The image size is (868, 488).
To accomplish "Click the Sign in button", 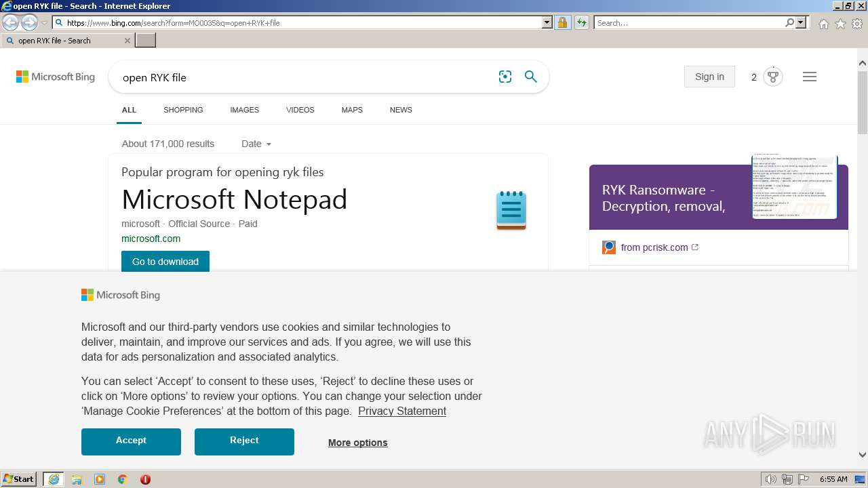I will tap(709, 77).
